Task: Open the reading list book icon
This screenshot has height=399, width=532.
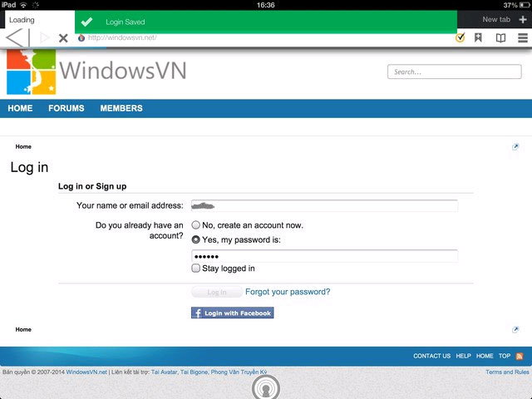Action: tap(500, 37)
